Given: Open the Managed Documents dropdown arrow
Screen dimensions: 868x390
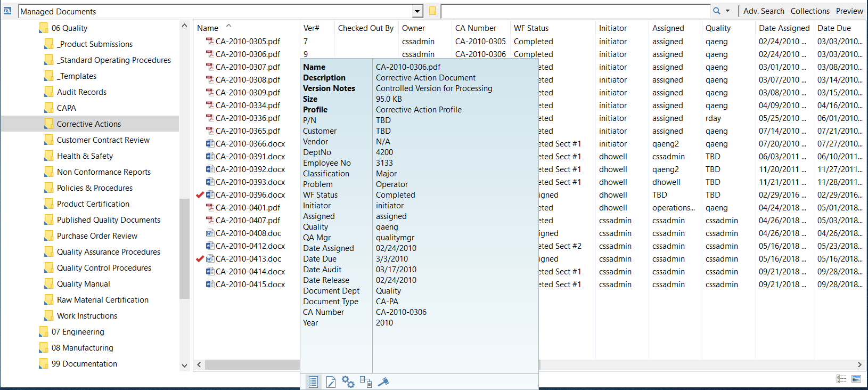Looking at the screenshot, I should pyautogui.click(x=417, y=11).
